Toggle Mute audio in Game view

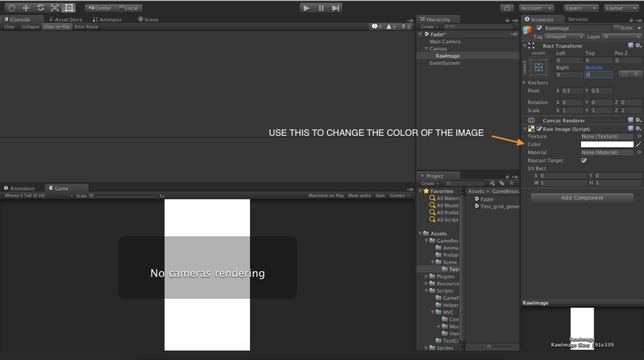click(359, 195)
